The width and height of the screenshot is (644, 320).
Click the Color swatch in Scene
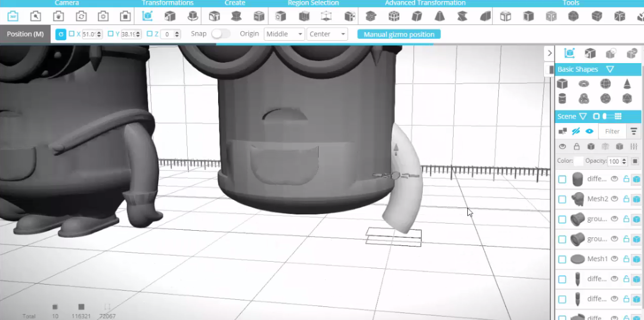tap(578, 162)
